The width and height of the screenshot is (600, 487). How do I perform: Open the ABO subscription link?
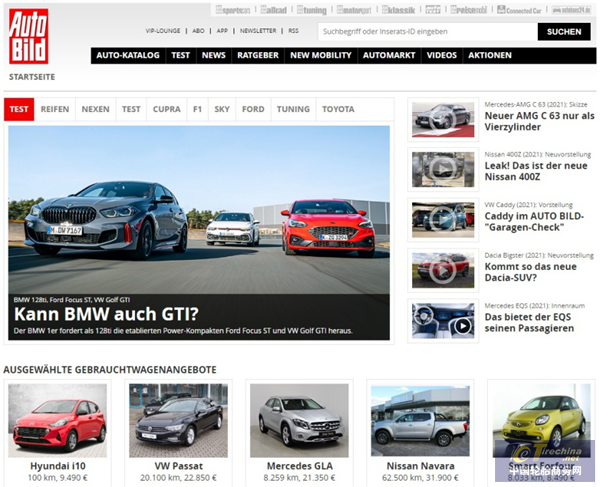tap(198, 31)
